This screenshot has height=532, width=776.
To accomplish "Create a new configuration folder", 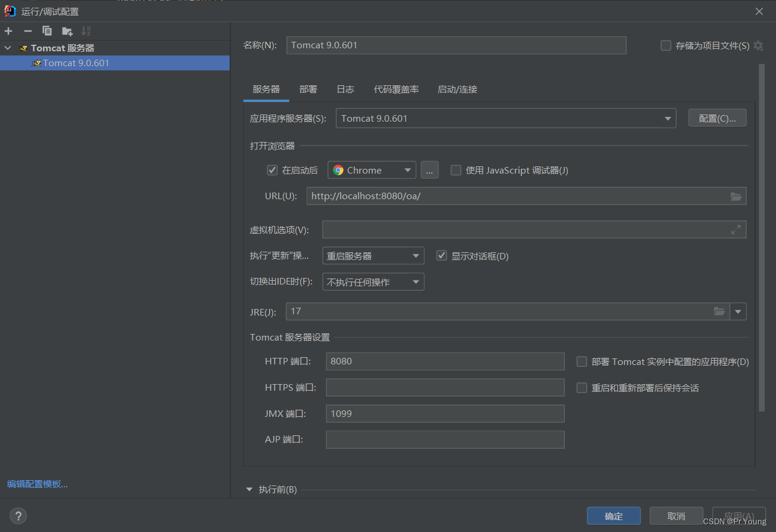I will (x=67, y=30).
